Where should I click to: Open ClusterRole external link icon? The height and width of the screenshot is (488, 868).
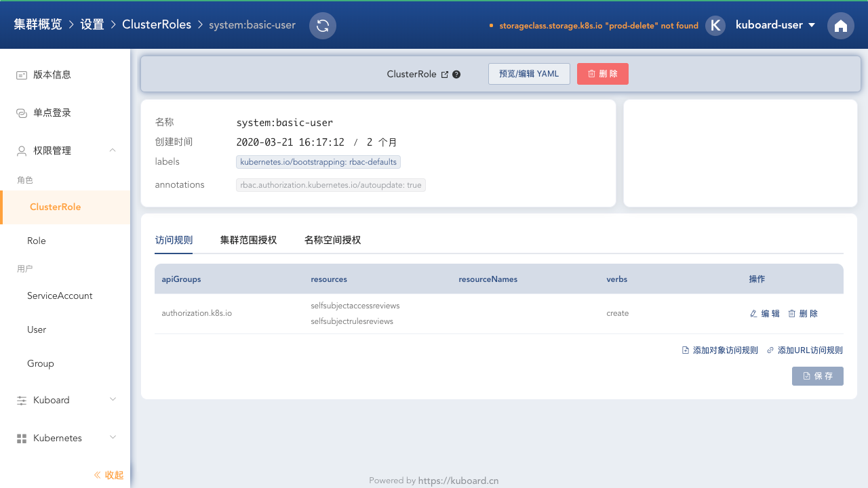click(x=445, y=75)
